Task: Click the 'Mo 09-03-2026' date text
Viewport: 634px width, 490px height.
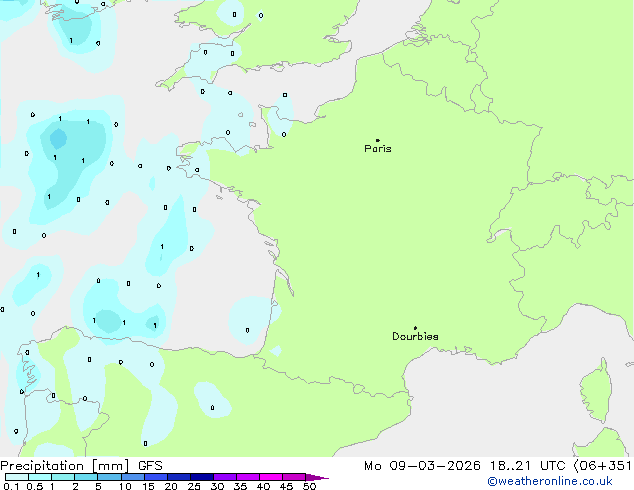Action: [x=422, y=466]
